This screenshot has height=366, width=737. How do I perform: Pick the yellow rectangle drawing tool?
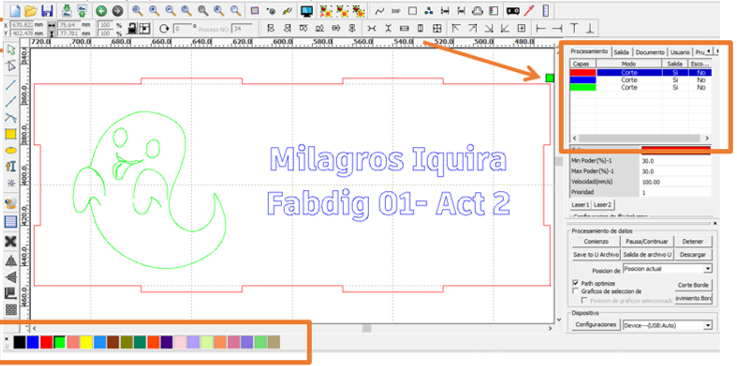[x=11, y=134]
